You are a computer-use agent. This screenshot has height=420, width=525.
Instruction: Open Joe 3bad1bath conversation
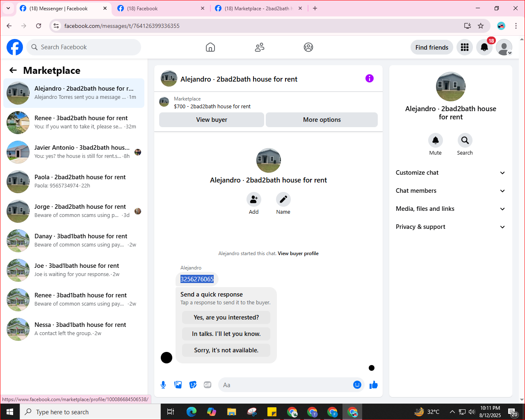pos(74,270)
